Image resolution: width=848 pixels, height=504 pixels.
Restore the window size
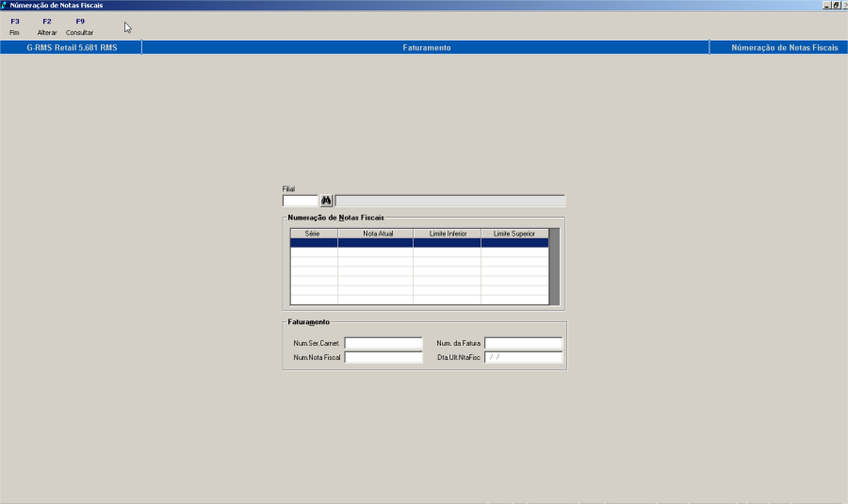click(x=836, y=5)
